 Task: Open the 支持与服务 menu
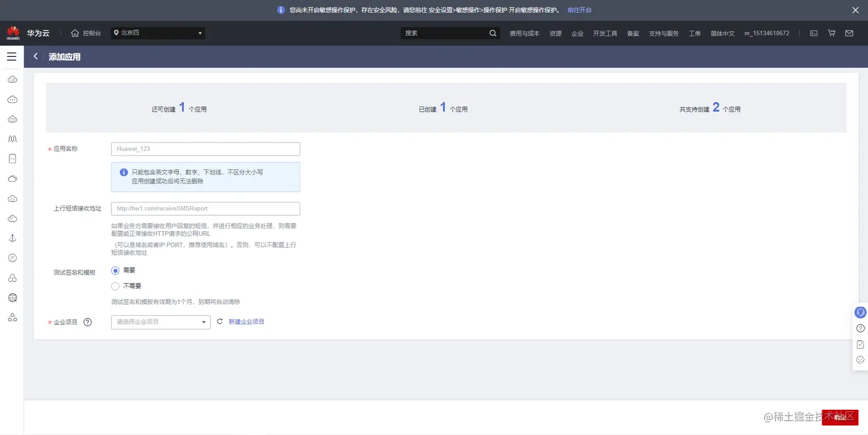(x=664, y=33)
